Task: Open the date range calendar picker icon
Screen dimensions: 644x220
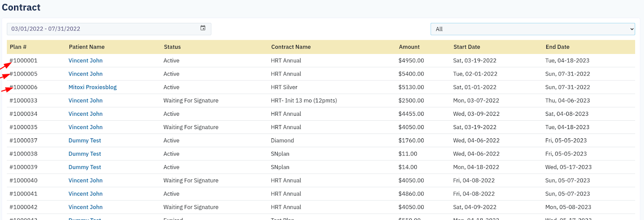Action: (203, 28)
